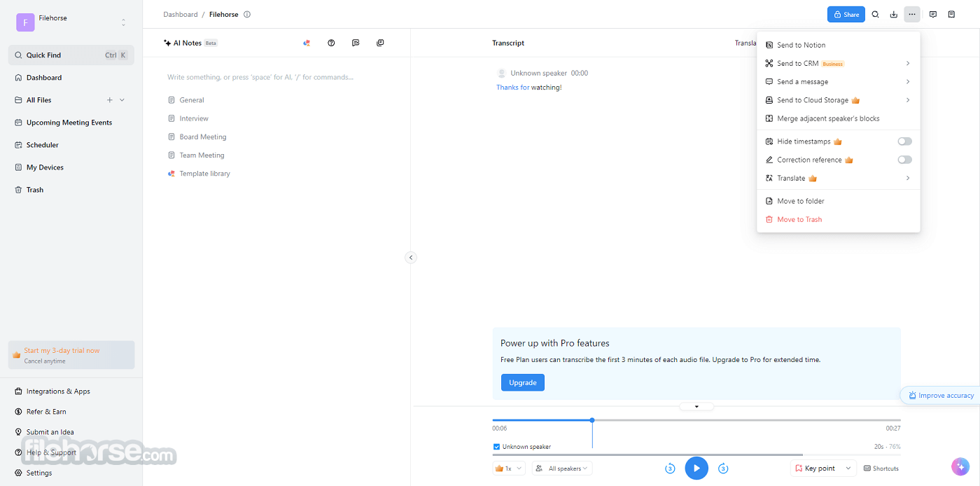Viewport: 980px width, 486px height.
Task: Collapse the AI Notes panel with arrow handle
Action: pyautogui.click(x=411, y=257)
